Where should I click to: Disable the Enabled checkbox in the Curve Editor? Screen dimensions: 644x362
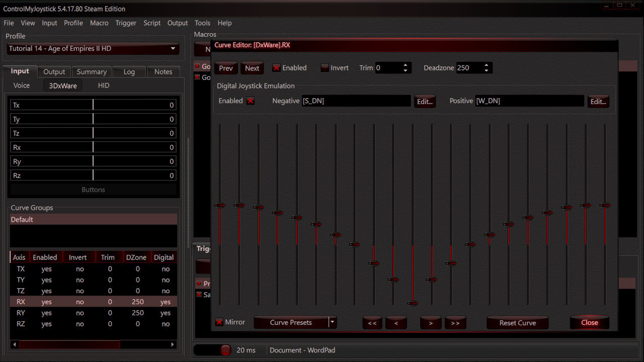pos(276,67)
